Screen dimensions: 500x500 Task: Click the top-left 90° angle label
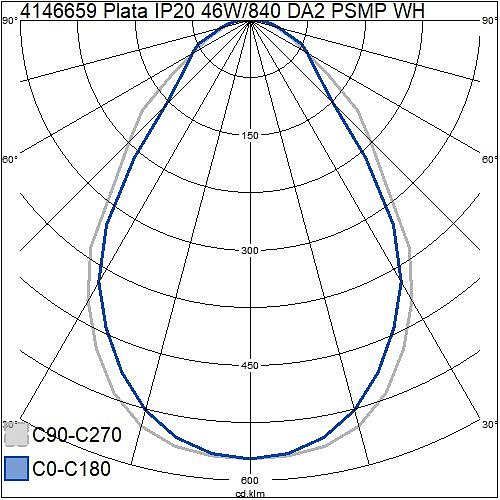point(10,21)
